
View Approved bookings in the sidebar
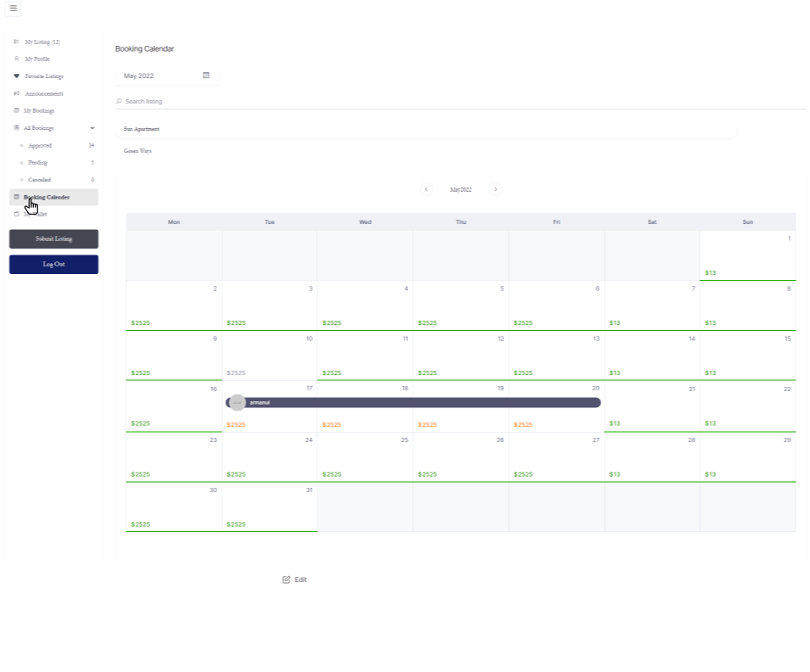point(40,146)
